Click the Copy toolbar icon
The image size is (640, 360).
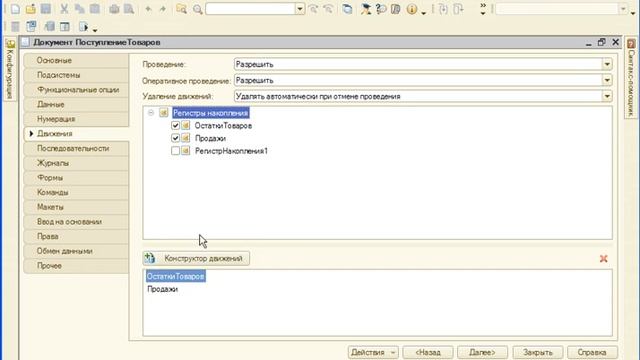[x=79, y=9]
